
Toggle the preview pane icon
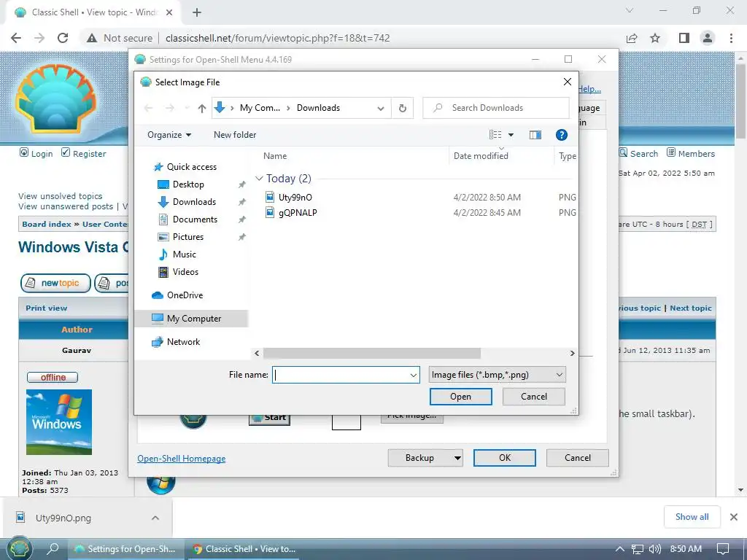[535, 135]
